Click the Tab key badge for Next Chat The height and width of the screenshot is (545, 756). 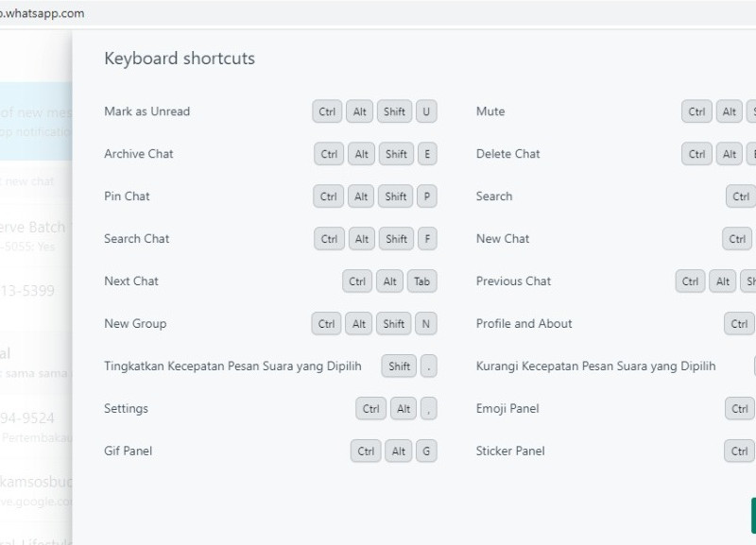point(421,281)
